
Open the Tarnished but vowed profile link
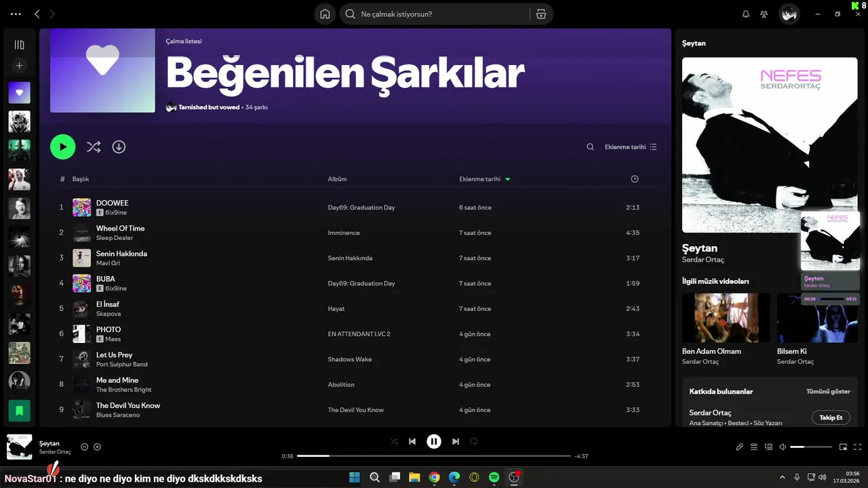point(209,107)
